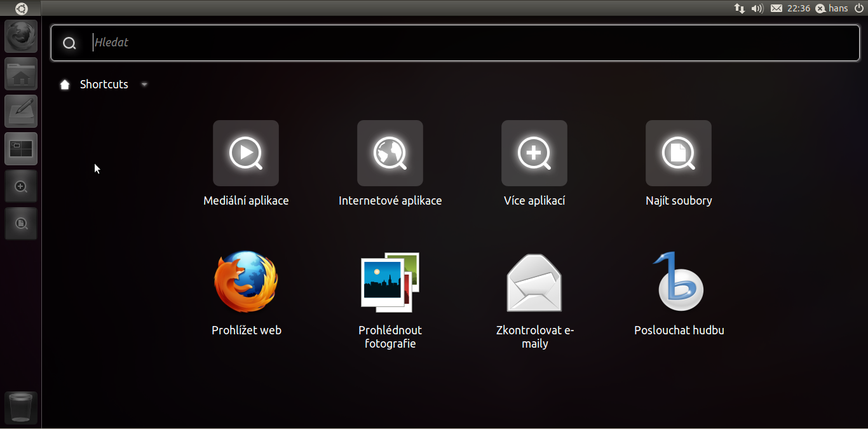The height and width of the screenshot is (429, 868).
Task: Launch Firefox via Prohlížet web icon
Action: tap(246, 282)
